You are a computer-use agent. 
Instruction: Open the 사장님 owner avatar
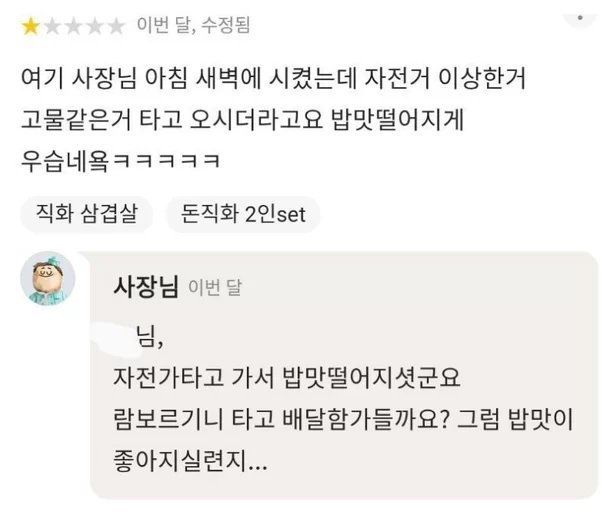(x=47, y=278)
